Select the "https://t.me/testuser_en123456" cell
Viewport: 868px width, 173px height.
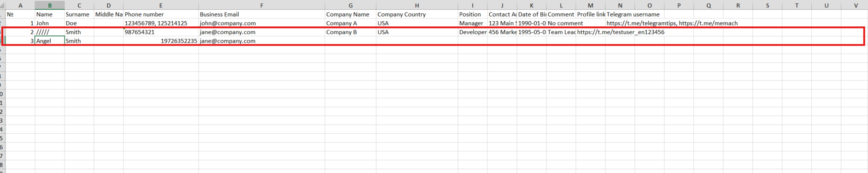591,32
